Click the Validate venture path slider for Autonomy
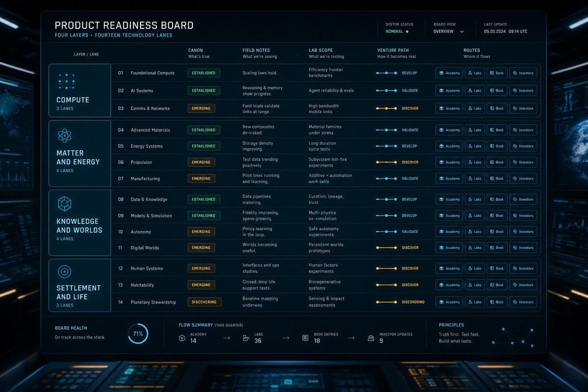Screen dimensions: 588x392 [387, 232]
